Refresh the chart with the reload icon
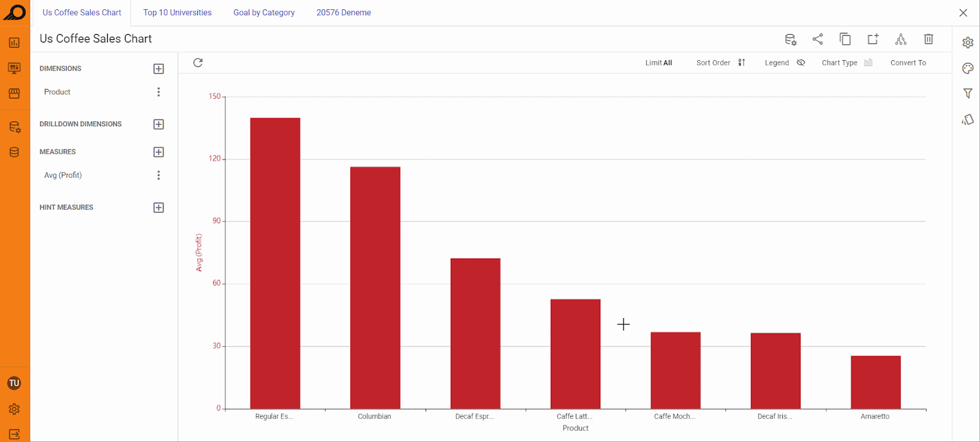Screen dimensions: 980x442 click(x=198, y=63)
